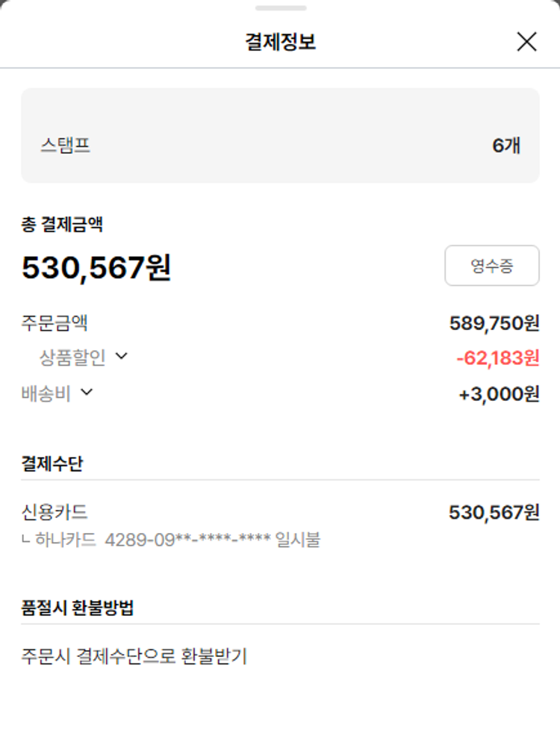Screen dimensions: 560x745
Task: Click the 스탬프 label in the gray box
Action: (66, 145)
